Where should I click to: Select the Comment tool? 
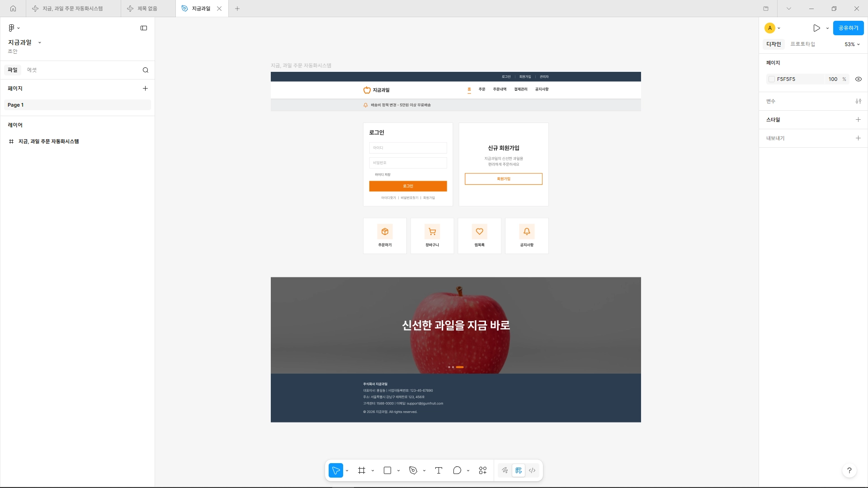pyautogui.click(x=457, y=470)
